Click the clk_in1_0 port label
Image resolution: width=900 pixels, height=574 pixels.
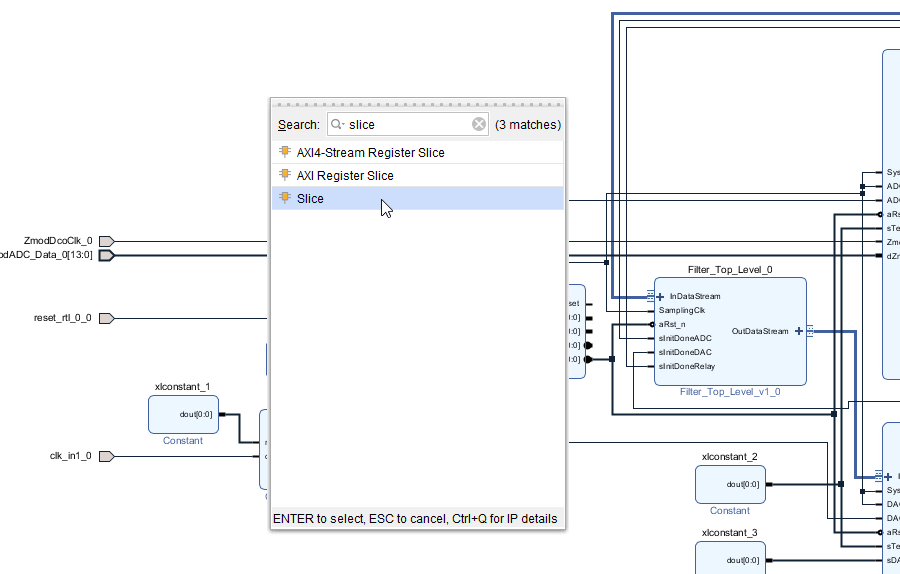pos(71,456)
